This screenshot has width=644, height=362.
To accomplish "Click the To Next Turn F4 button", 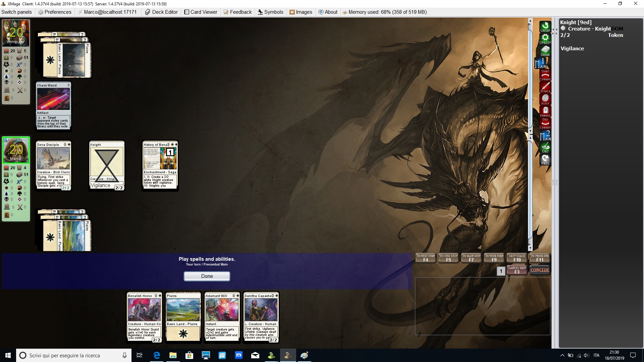I will coord(426,258).
